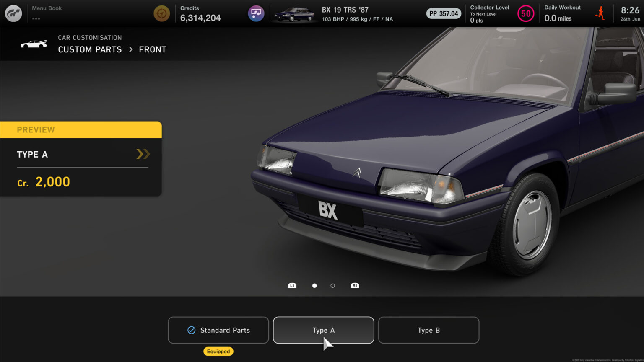Select the Type B front part
Image resolution: width=644 pixels, height=362 pixels.
coord(428,330)
